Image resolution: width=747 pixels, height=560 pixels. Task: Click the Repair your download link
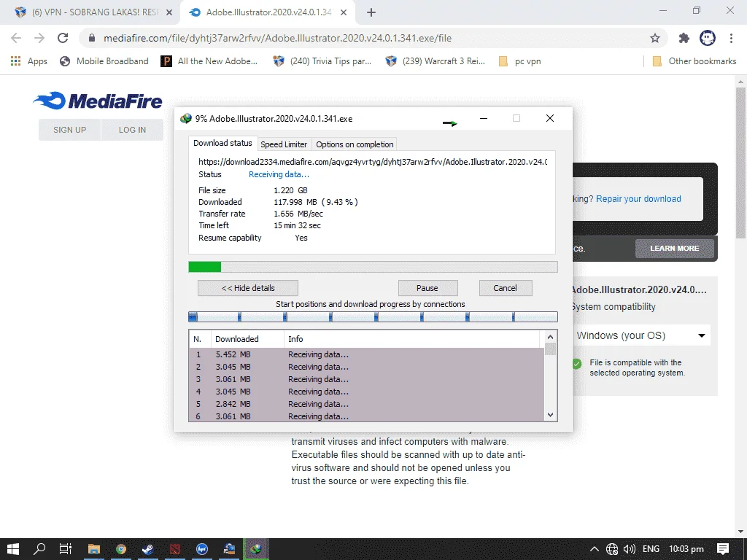click(x=638, y=199)
